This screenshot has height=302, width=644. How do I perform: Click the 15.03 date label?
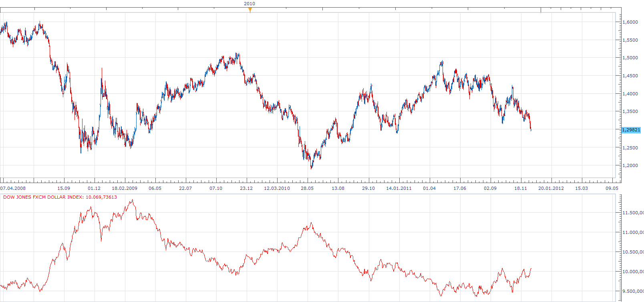tap(582, 188)
